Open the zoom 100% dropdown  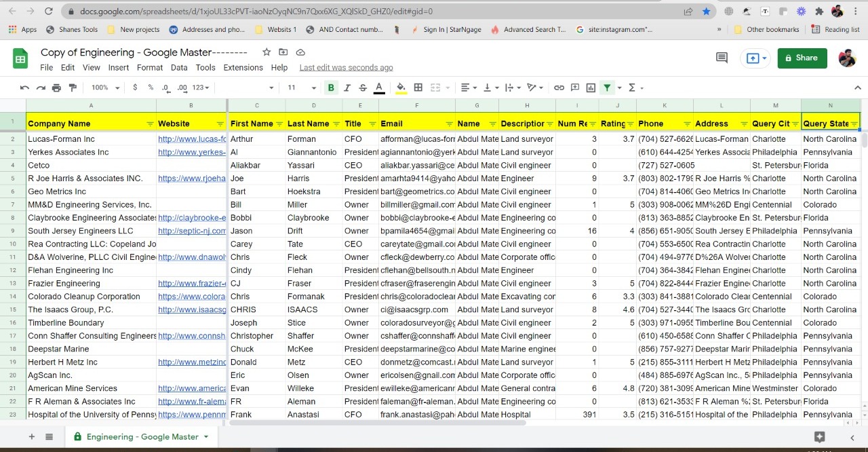[105, 88]
